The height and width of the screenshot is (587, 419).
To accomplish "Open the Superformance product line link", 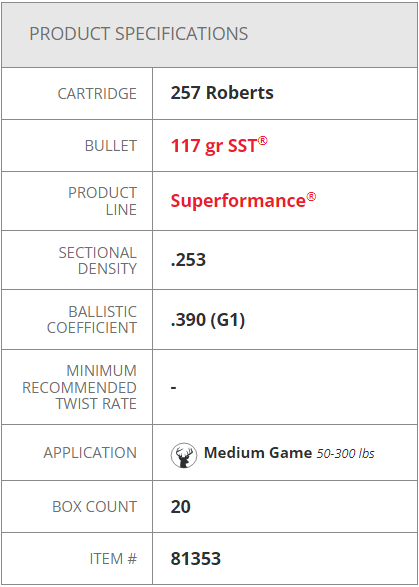I will point(243,200).
